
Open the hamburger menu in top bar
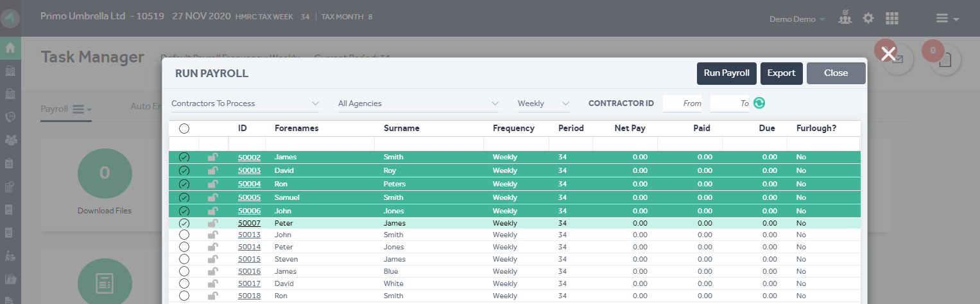(947, 19)
